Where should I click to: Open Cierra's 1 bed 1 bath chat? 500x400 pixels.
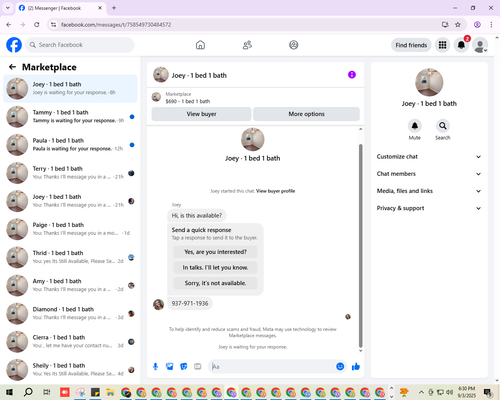point(70,342)
